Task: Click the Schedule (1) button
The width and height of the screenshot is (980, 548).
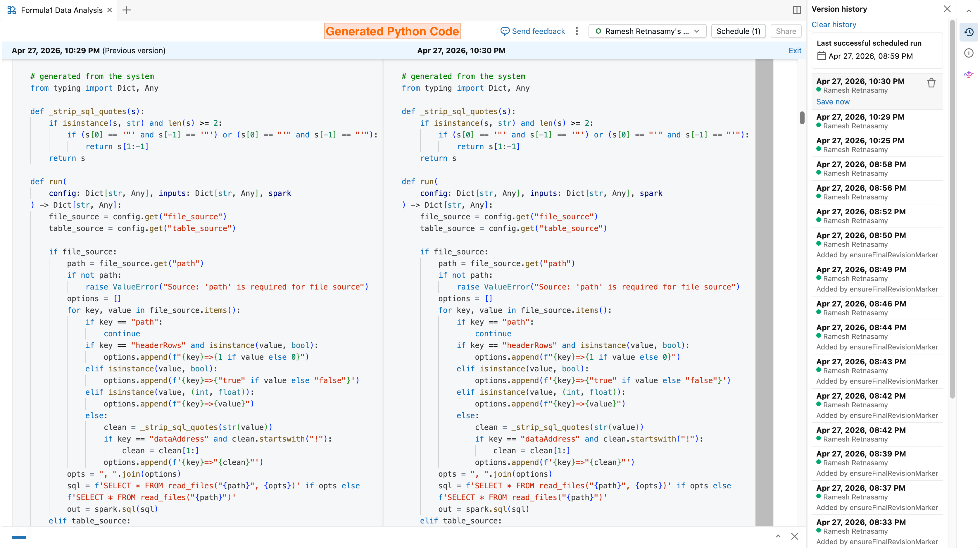Action: click(738, 31)
